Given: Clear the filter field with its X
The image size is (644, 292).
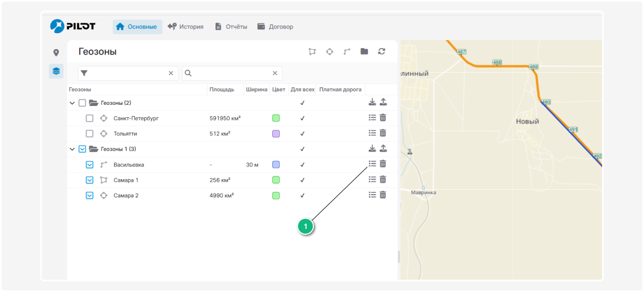Looking at the screenshot, I should pyautogui.click(x=171, y=73).
